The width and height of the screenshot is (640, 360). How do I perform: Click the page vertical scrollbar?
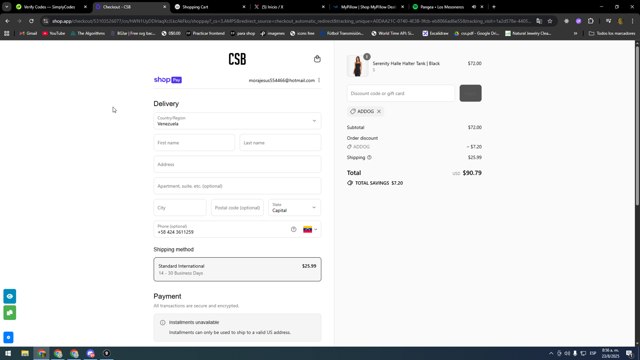tap(637, 127)
